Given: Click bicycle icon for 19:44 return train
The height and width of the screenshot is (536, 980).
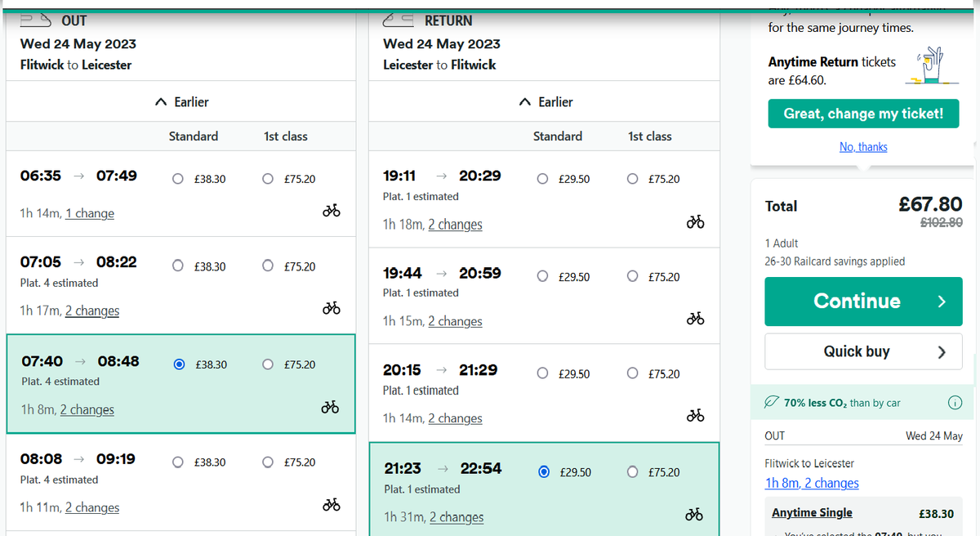Looking at the screenshot, I should click(x=695, y=319).
